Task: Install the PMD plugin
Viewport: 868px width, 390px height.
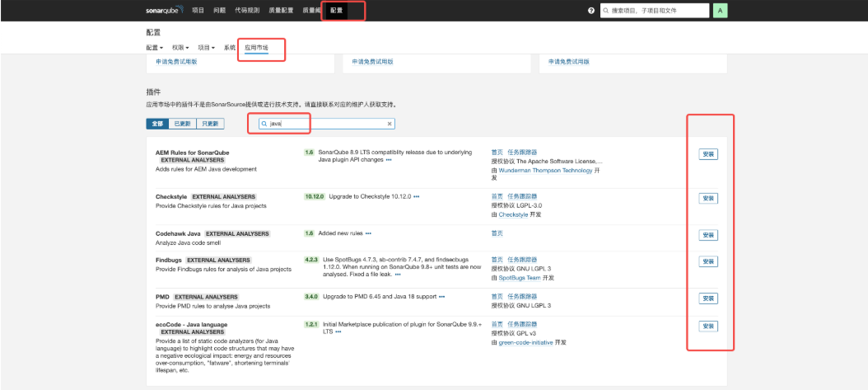Action: click(708, 298)
